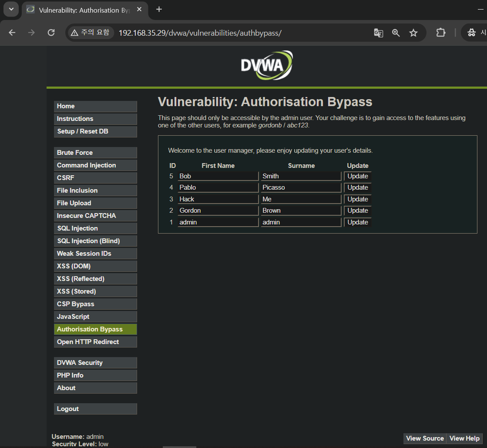Click the Pablo first name field
Screen dimensions: 487x448
[218, 187]
